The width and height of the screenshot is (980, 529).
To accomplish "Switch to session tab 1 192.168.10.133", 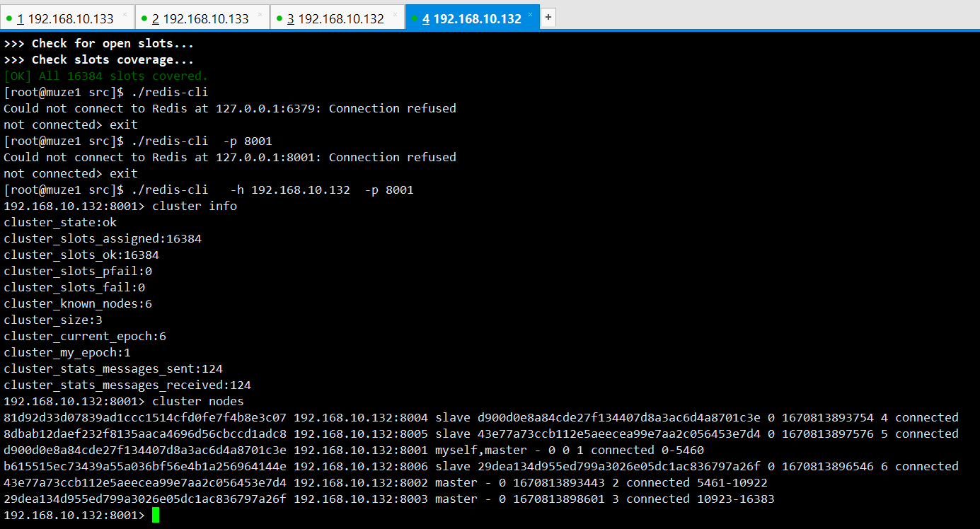I will pyautogui.click(x=67, y=18).
